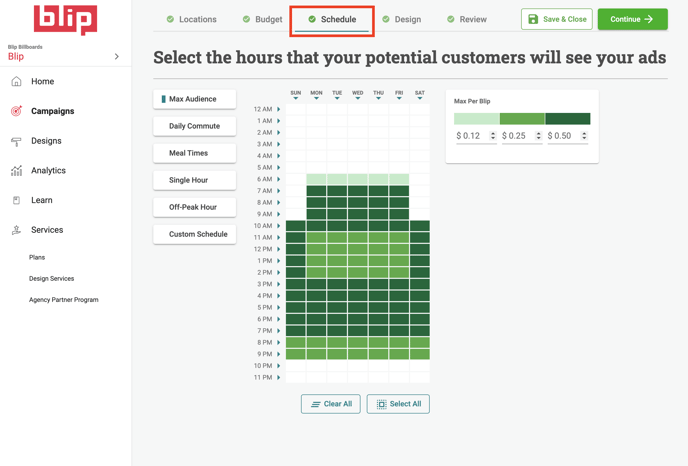Choose the Meal Times preset
688x466 pixels.
194,153
